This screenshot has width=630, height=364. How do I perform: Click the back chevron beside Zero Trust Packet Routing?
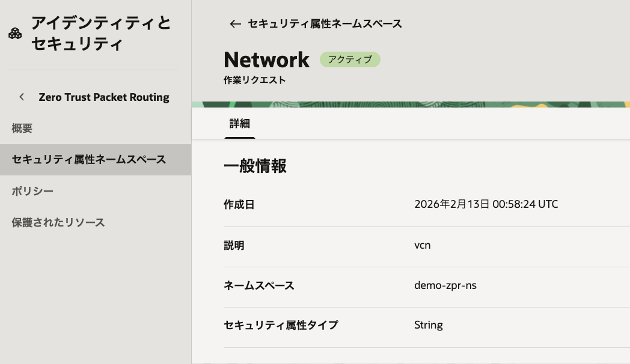(22, 97)
